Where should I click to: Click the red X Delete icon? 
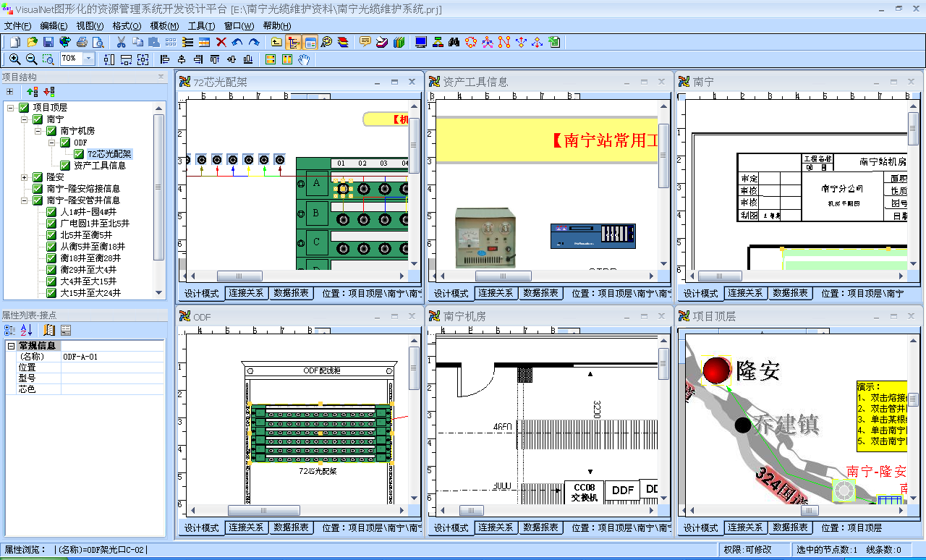point(221,43)
